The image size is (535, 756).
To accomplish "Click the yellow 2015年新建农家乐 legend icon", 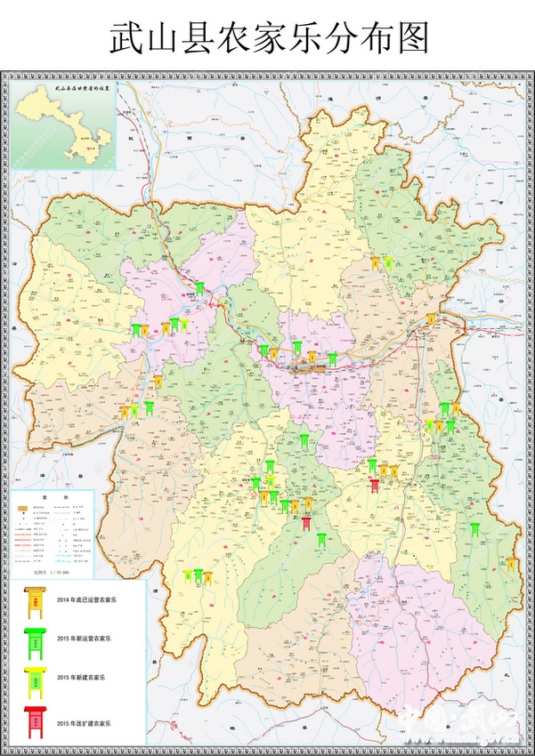I will [x=35, y=683].
